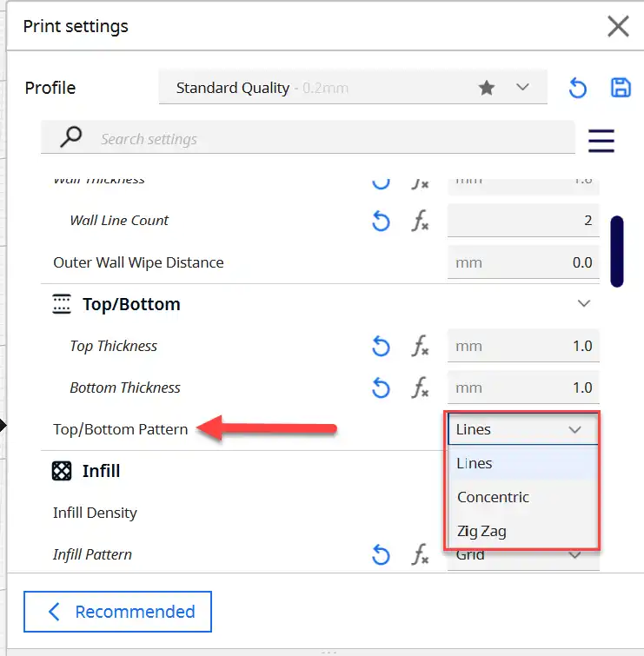
Task: Click the magnifier search icon
Action: click(70, 136)
